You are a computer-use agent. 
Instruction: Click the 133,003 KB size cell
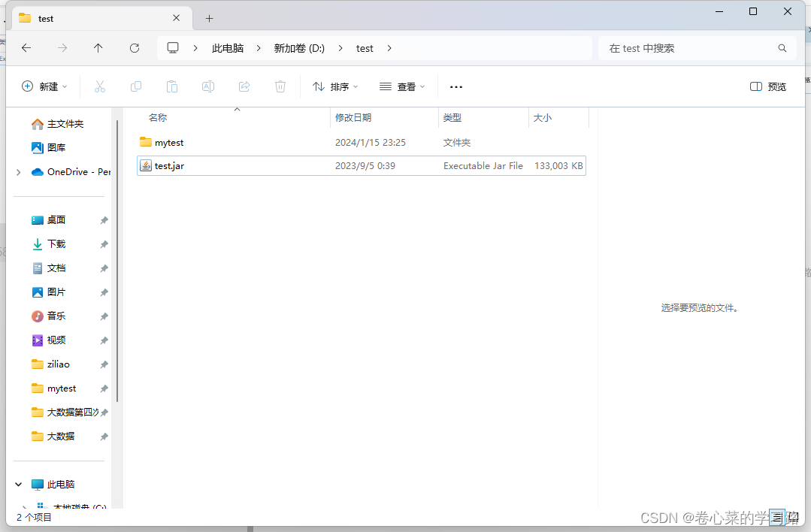558,165
